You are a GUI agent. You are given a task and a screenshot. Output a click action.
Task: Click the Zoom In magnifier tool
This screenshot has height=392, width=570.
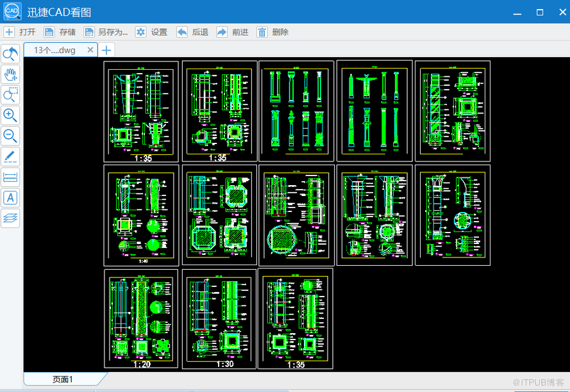[x=11, y=116]
